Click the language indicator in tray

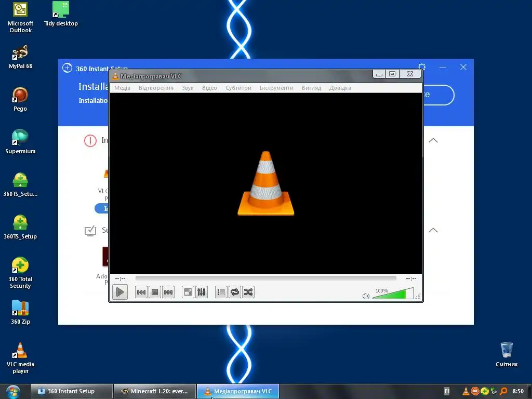click(447, 391)
